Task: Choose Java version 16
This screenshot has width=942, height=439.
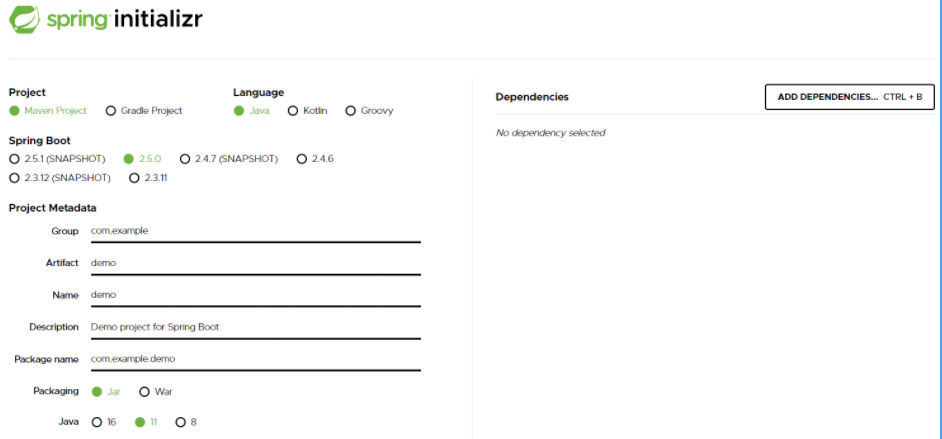Action: click(104, 422)
